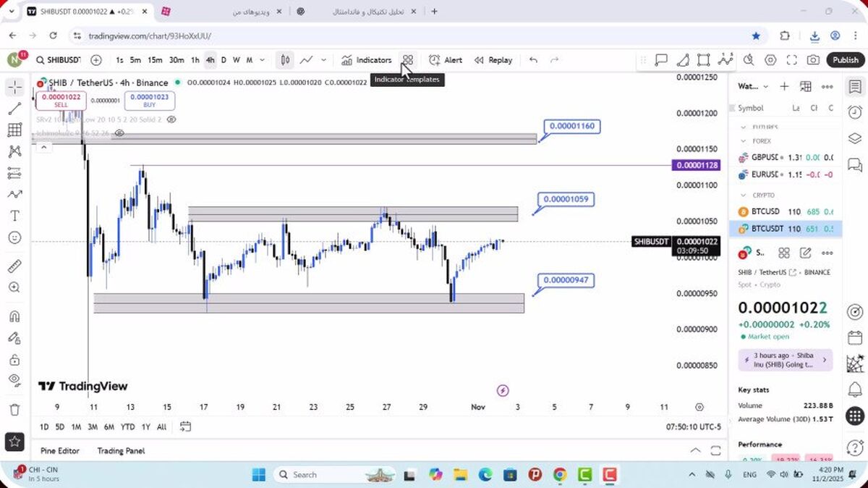Screen dimensions: 868x488
Task: Click the Indicators button
Action: (367, 60)
